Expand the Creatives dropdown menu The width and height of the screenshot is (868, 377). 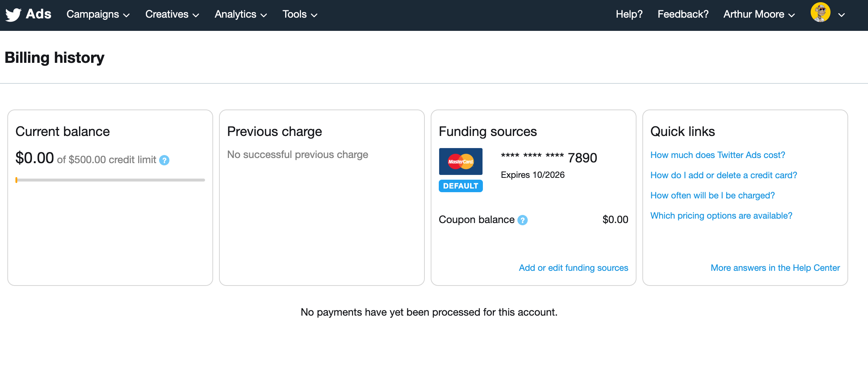click(x=172, y=14)
